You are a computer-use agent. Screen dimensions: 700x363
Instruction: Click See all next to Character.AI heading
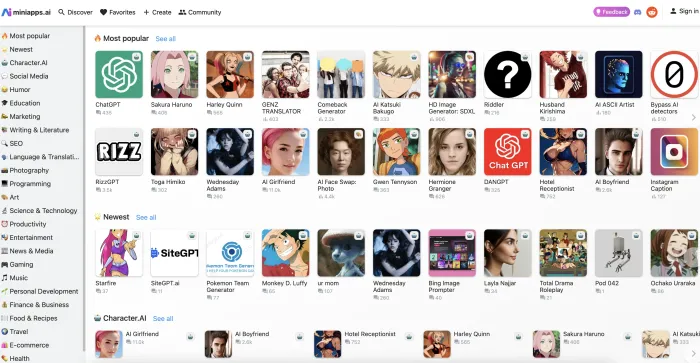point(163,318)
